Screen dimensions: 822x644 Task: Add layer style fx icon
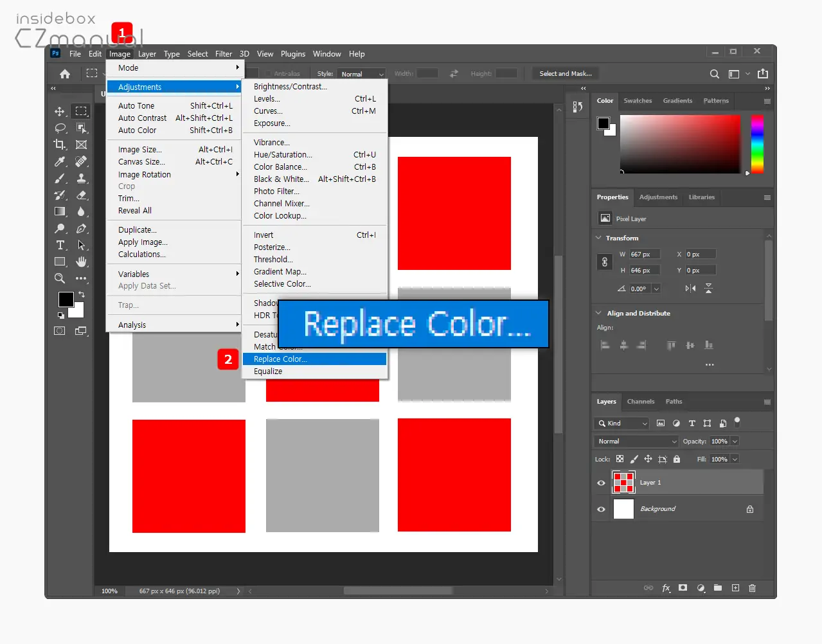[x=666, y=588]
